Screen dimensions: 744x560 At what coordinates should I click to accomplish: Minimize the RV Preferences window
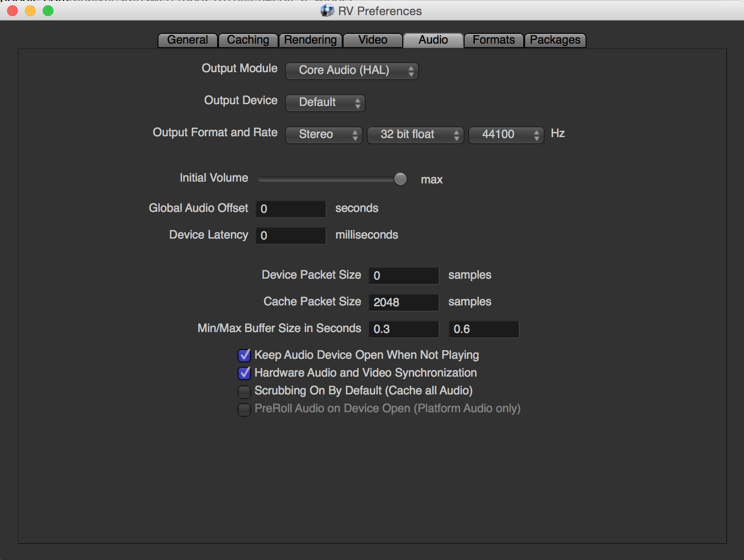30,11
